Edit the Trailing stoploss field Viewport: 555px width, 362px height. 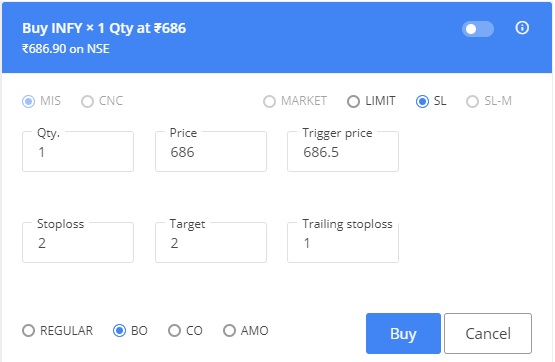pyautogui.click(x=343, y=242)
